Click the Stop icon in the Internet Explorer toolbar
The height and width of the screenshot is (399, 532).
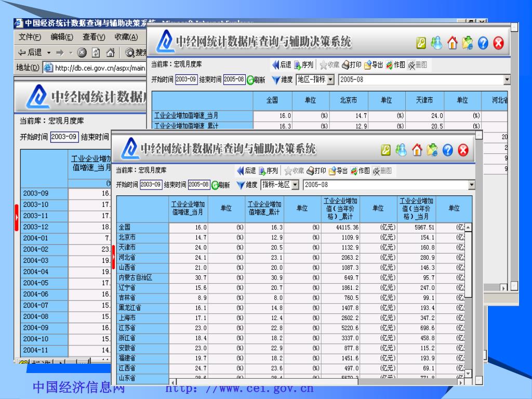point(82,52)
